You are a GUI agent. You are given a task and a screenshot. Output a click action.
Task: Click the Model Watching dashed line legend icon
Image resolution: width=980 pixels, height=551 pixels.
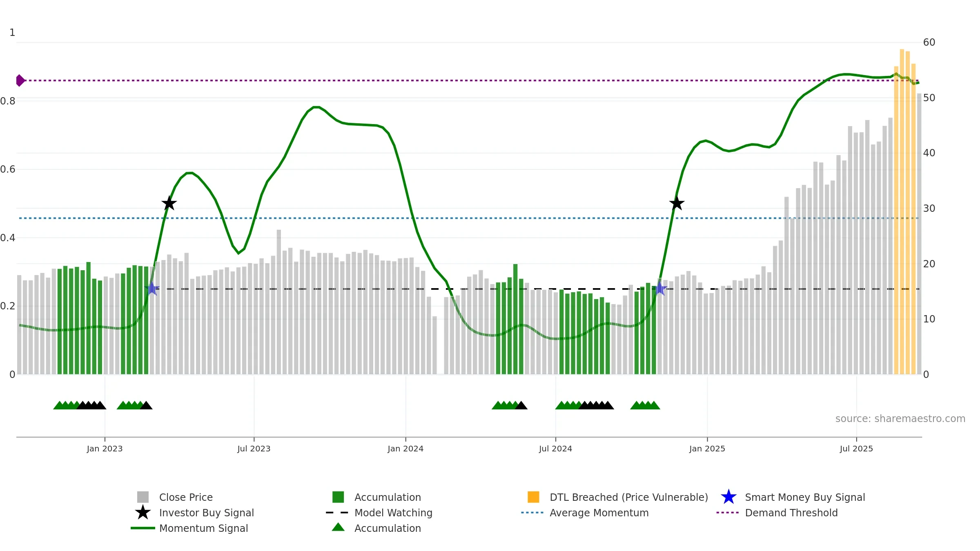click(337, 512)
